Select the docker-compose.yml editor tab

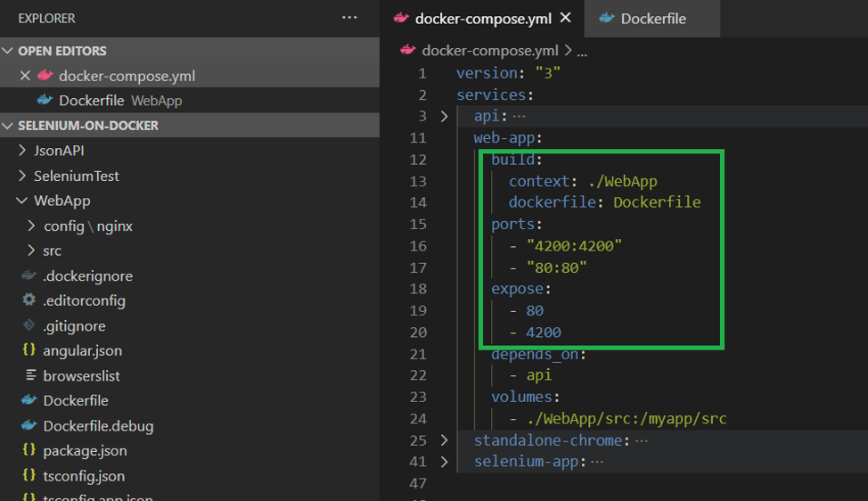483,19
